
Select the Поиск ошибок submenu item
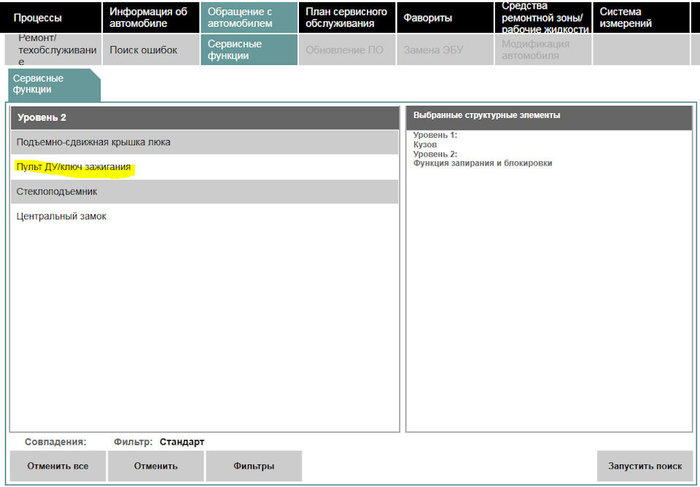click(x=150, y=50)
